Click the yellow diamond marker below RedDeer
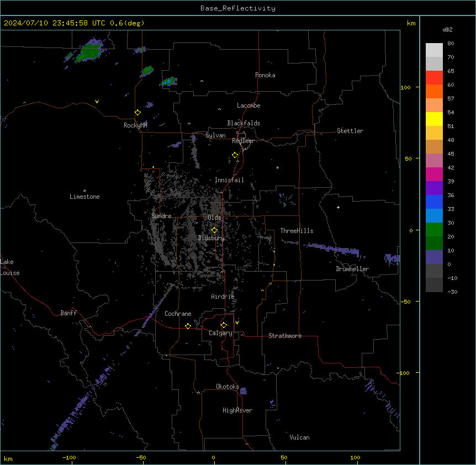 [235, 155]
